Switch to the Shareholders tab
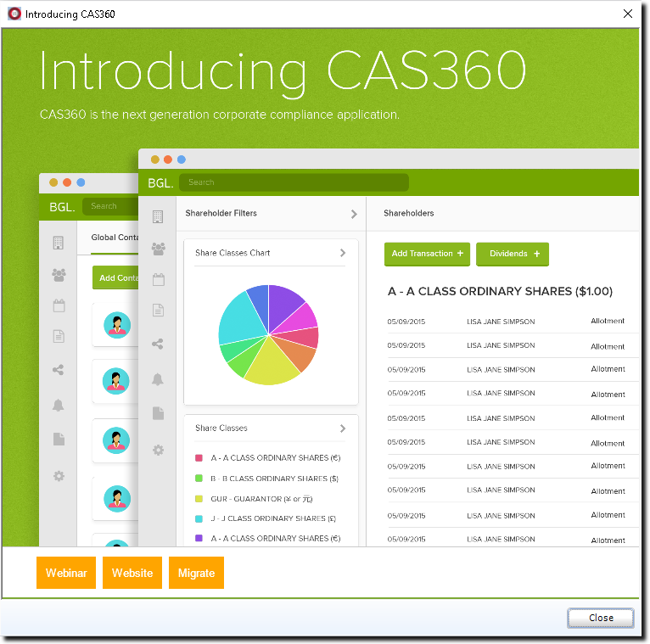Screen dimensions: 650x644 [408, 213]
